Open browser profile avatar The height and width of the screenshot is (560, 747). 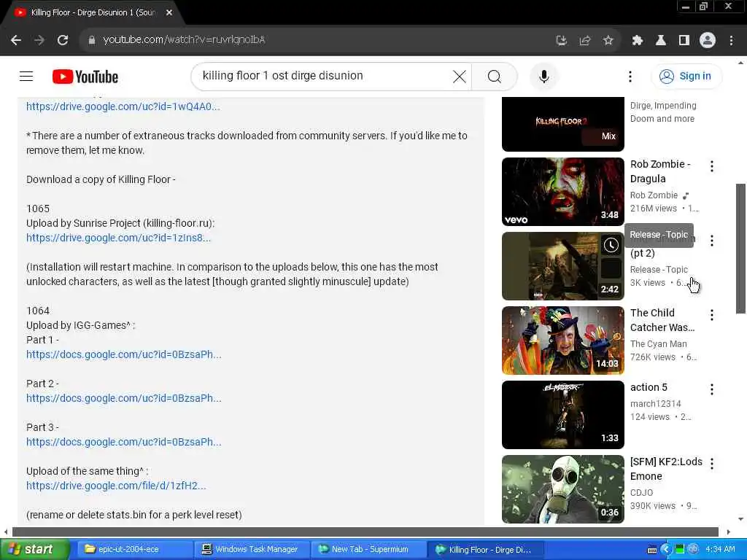tap(708, 41)
